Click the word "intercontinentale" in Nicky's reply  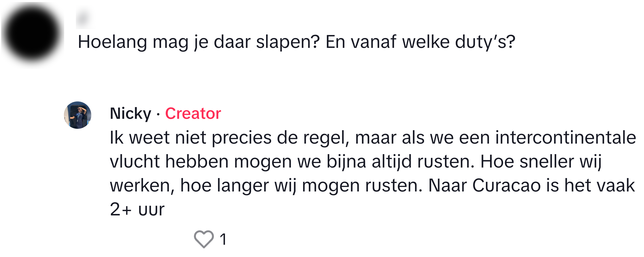coord(566,138)
